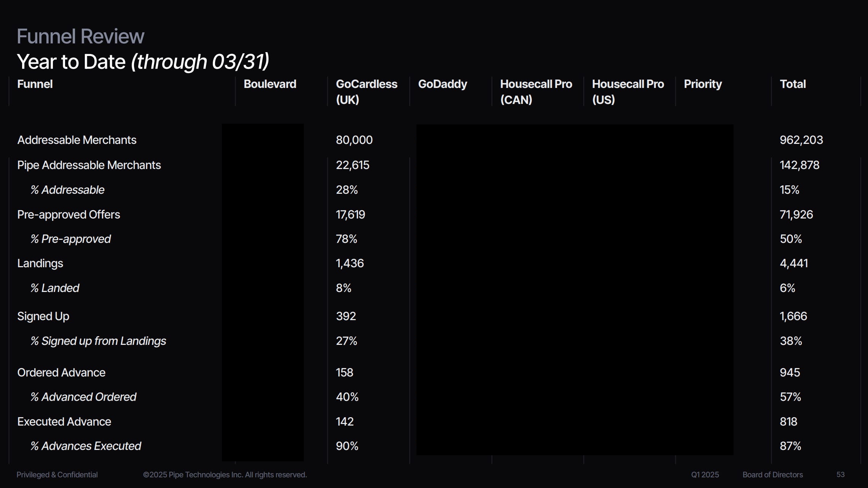Click the Pre-approved Offers row label
The height and width of the screenshot is (488, 868).
tap(69, 215)
